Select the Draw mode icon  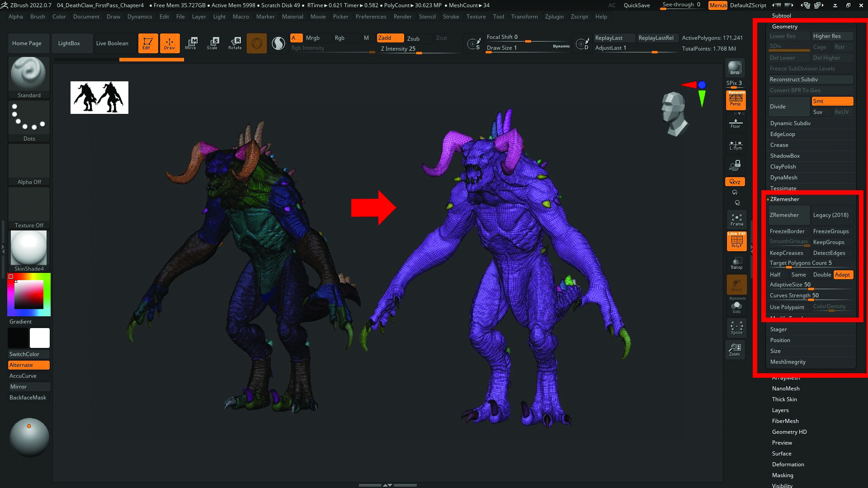pyautogui.click(x=170, y=42)
